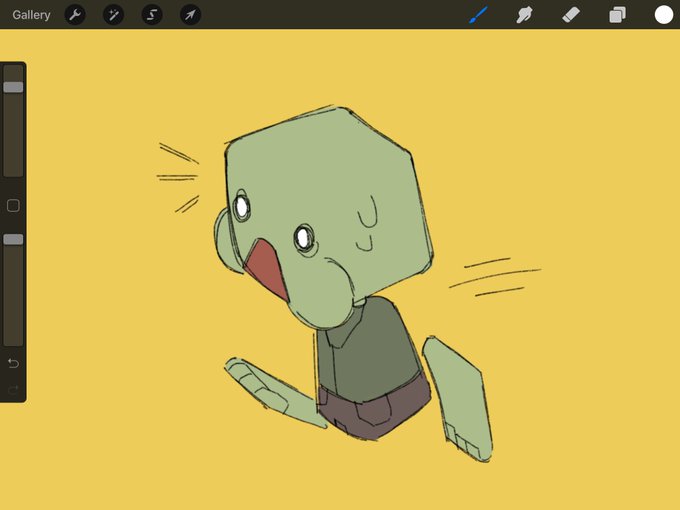Activate the Selection S tool

click(x=152, y=15)
